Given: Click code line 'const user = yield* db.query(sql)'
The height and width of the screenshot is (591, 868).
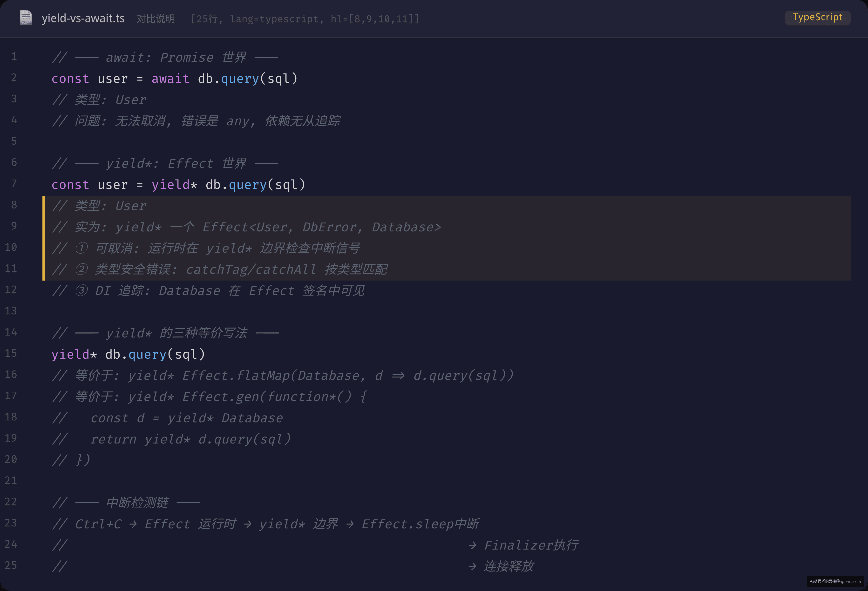Looking at the screenshot, I should [178, 185].
